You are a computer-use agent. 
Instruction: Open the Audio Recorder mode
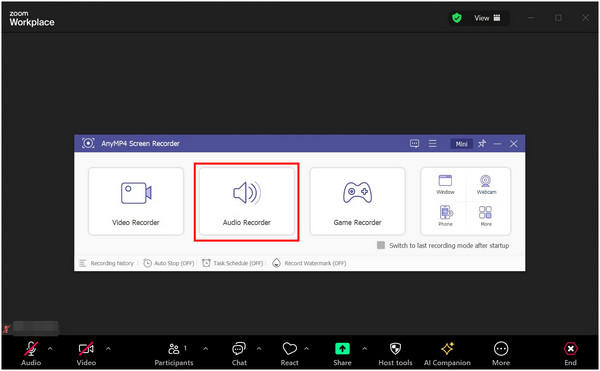point(246,201)
